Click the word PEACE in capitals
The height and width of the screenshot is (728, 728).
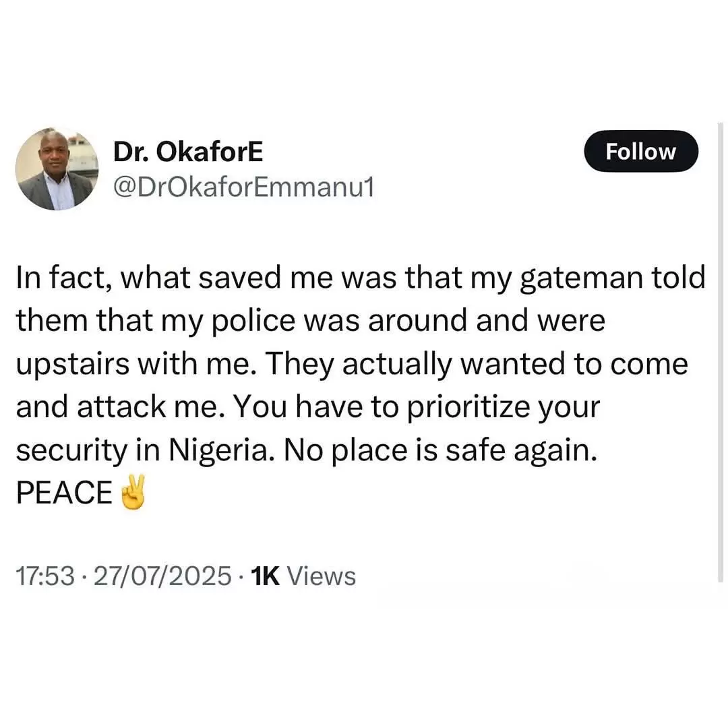coord(64,493)
